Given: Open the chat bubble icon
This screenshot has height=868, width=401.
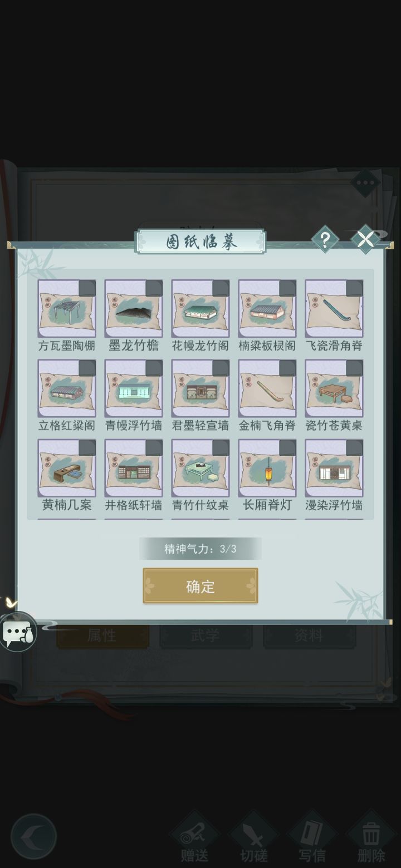Looking at the screenshot, I should [18, 632].
